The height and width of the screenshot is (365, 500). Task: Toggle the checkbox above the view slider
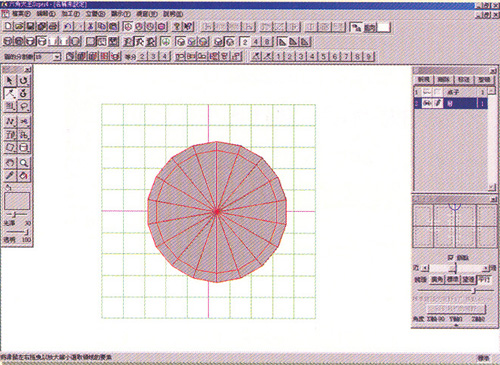pyautogui.click(x=451, y=257)
